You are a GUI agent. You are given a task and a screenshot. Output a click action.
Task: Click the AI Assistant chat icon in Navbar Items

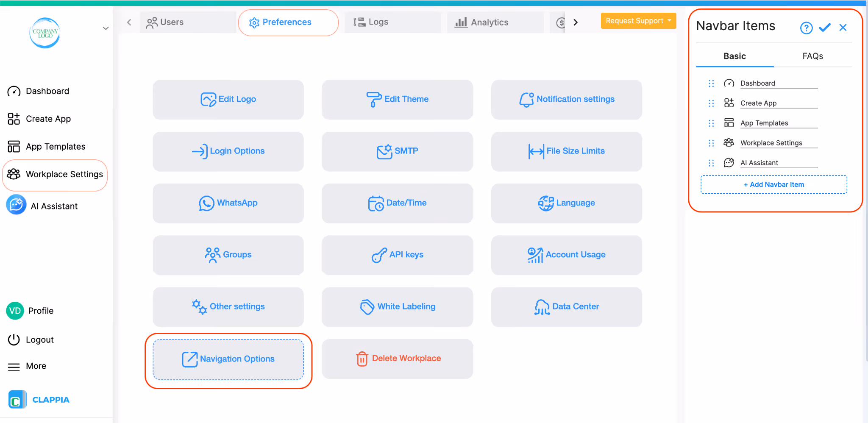(x=729, y=163)
